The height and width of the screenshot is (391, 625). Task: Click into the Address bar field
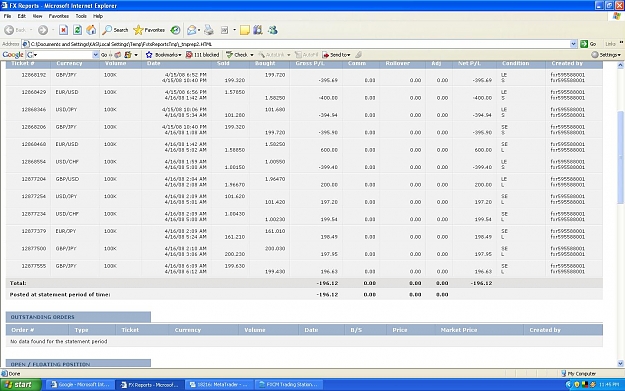click(x=299, y=44)
